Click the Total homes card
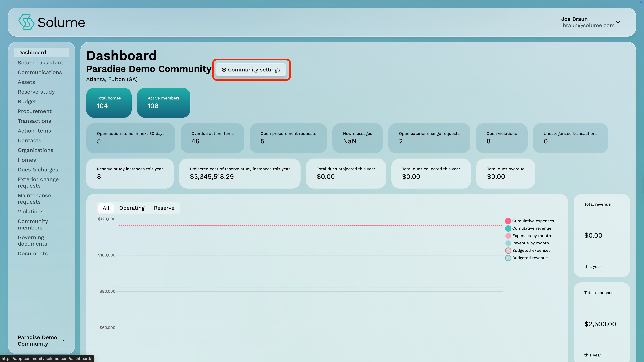The height and width of the screenshot is (362, 644). tap(109, 102)
